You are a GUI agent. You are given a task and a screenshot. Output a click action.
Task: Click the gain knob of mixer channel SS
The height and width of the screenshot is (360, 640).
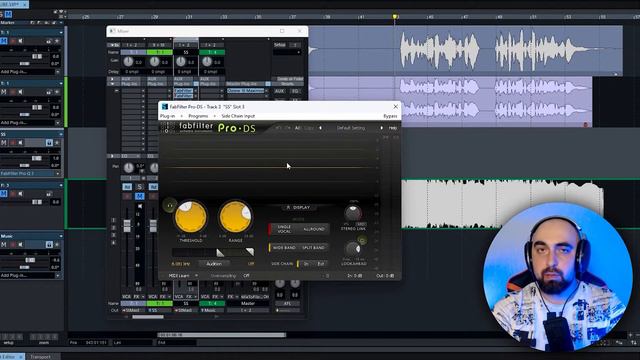181,62
